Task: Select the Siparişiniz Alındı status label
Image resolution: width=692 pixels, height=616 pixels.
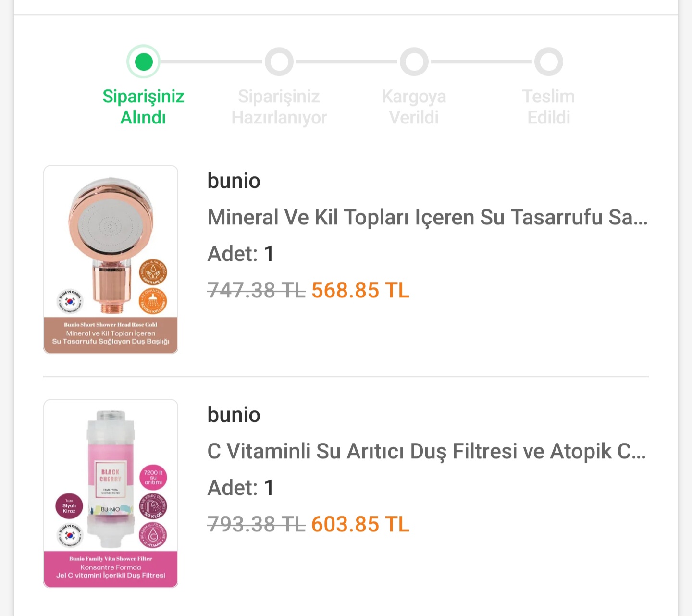Action: click(143, 107)
